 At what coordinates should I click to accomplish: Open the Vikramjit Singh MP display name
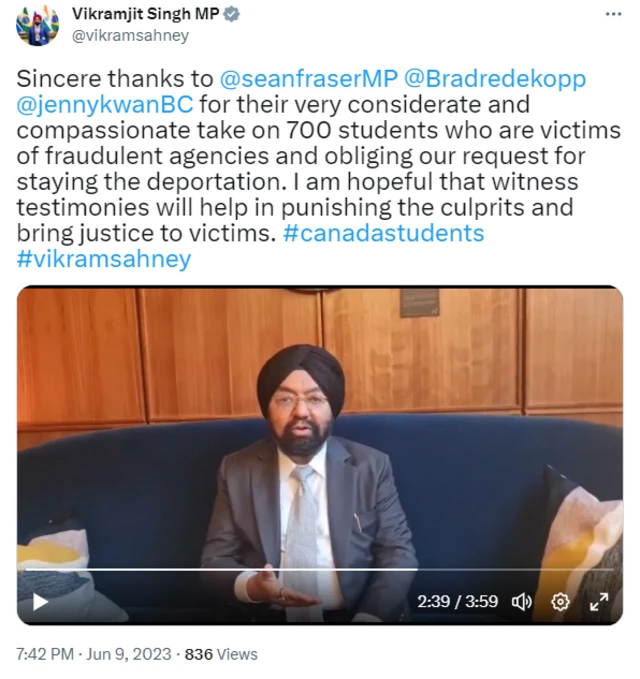point(146,14)
